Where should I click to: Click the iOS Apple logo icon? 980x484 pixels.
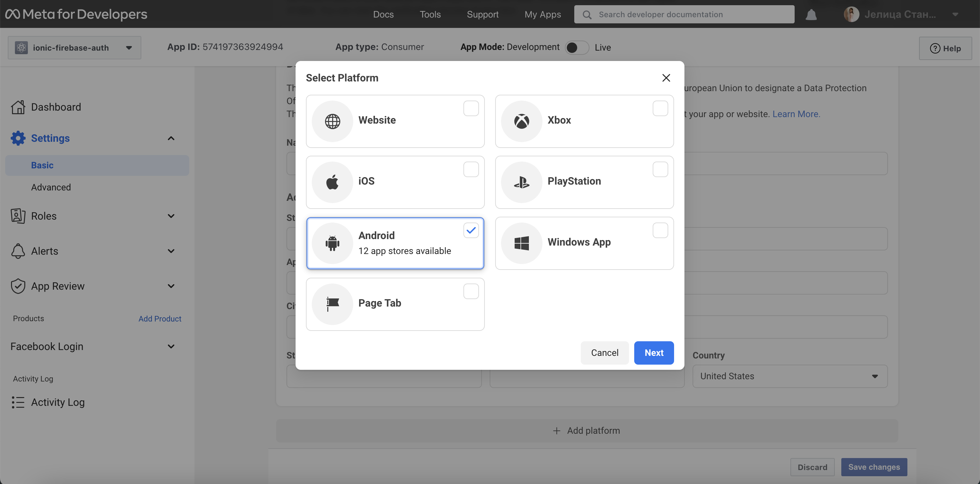coord(332,182)
